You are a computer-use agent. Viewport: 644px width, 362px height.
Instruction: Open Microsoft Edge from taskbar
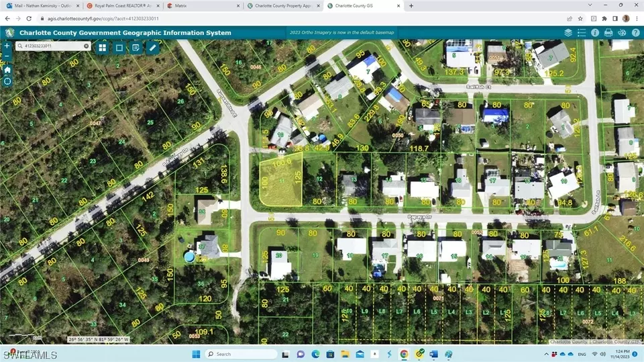315,354
